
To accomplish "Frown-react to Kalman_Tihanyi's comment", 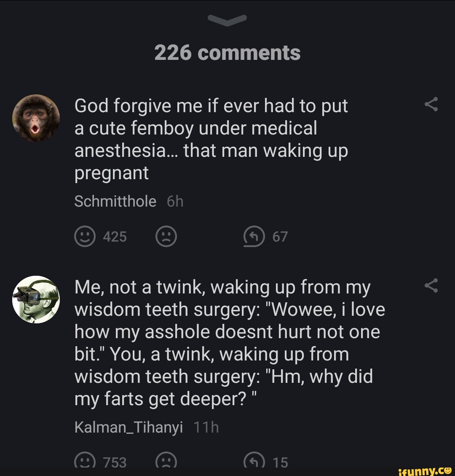I will 166,462.
